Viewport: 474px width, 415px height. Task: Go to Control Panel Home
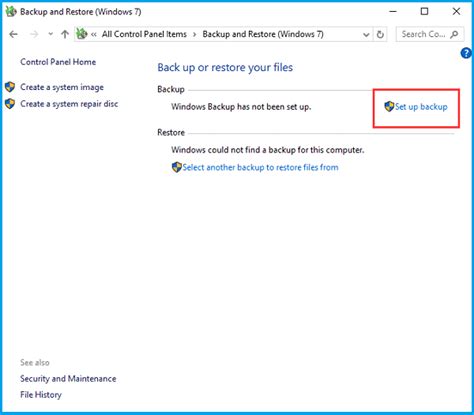click(58, 62)
